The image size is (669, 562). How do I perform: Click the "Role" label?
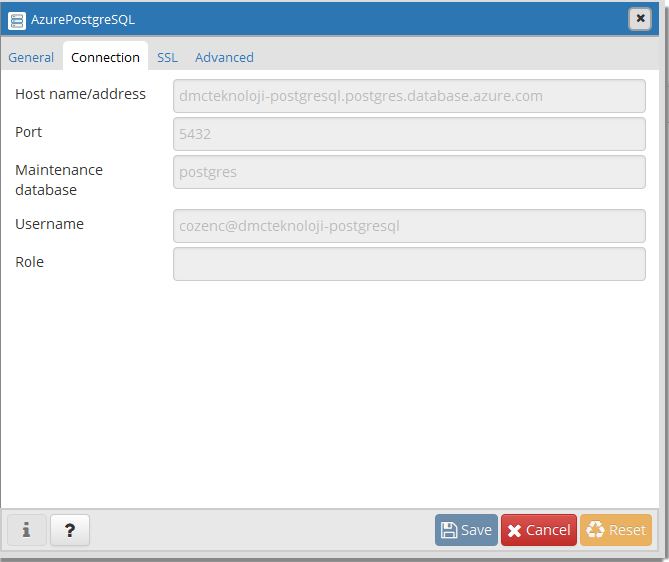[29, 262]
